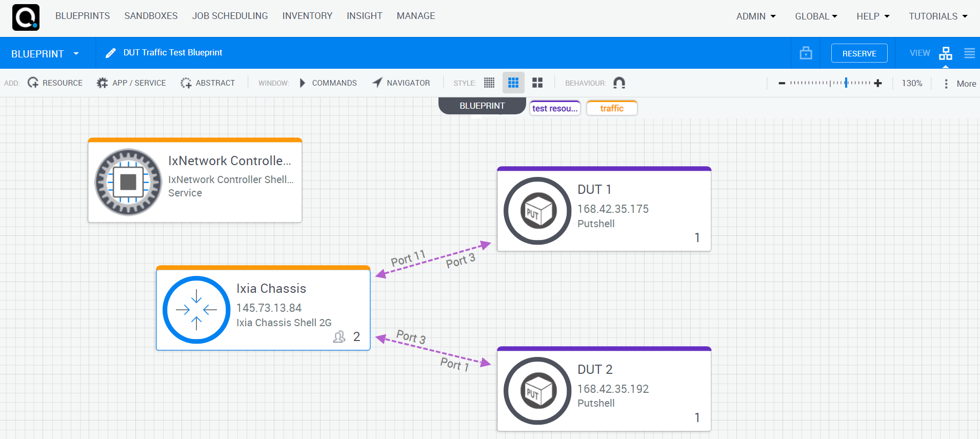Click the CloudShell Quali logo icon
This screenshot has height=439, width=980.
pos(26,17)
